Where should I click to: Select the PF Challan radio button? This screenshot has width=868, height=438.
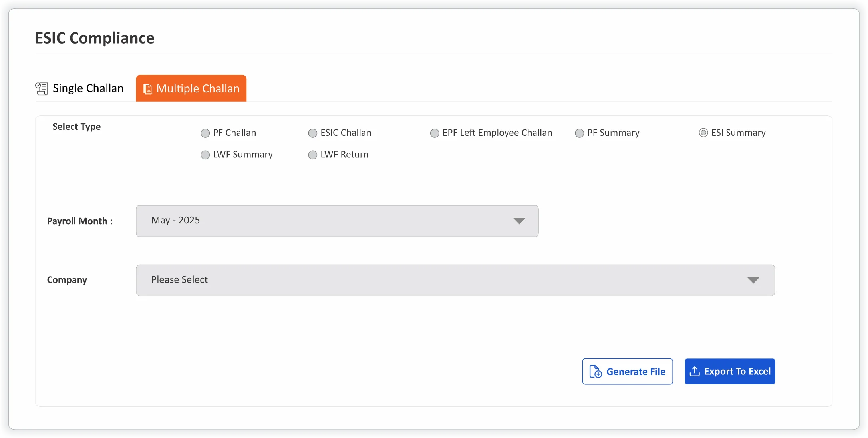coord(205,133)
